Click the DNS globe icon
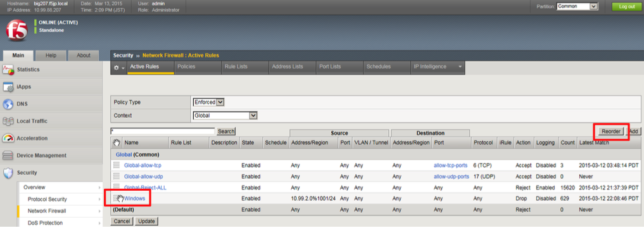Screen dimensions: 644x228 [x=9, y=104]
